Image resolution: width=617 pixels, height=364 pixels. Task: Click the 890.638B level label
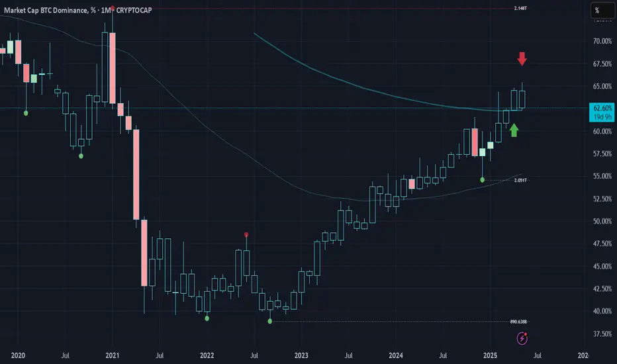(518, 322)
